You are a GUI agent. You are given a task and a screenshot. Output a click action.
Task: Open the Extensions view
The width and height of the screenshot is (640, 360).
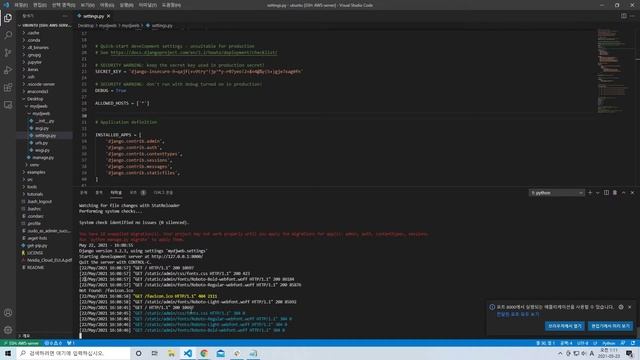coord(8,87)
